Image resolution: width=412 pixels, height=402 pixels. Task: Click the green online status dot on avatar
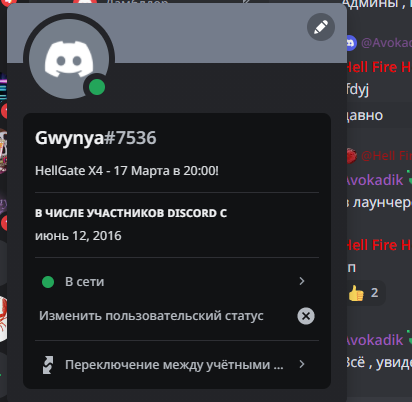click(97, 87)
